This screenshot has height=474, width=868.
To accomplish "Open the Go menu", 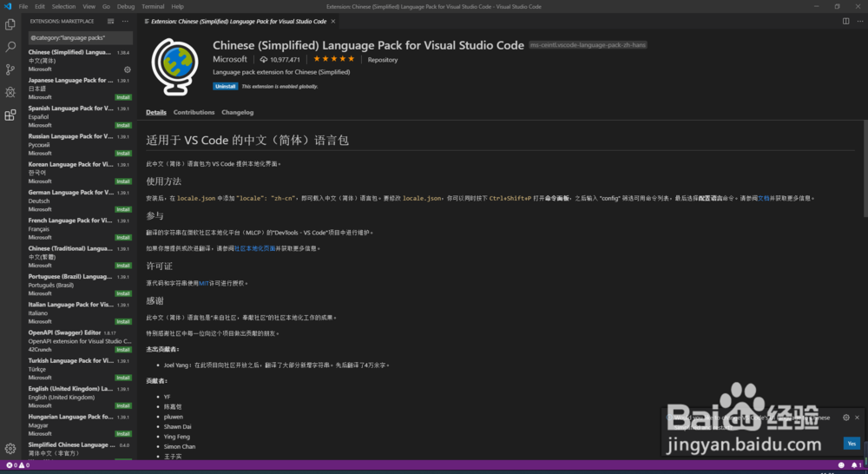I will 106,7.
